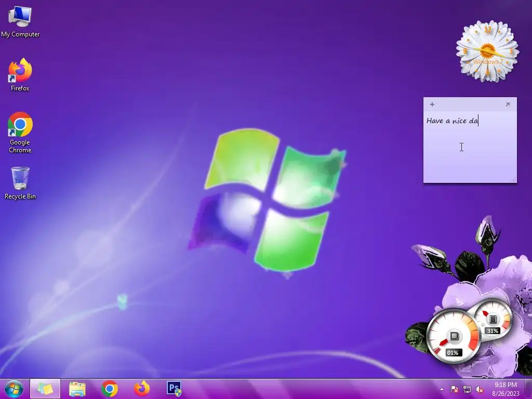Open the network status tray icon

pyautogui.click(x=467, y=389)
